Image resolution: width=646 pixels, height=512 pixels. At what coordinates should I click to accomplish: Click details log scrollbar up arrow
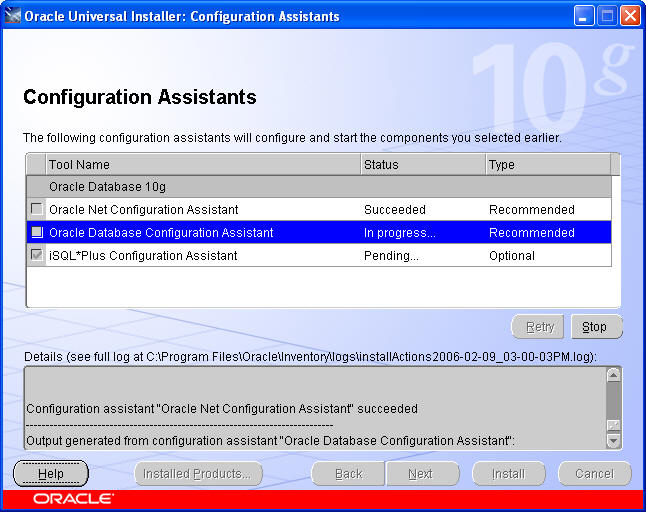coord(613,375)
